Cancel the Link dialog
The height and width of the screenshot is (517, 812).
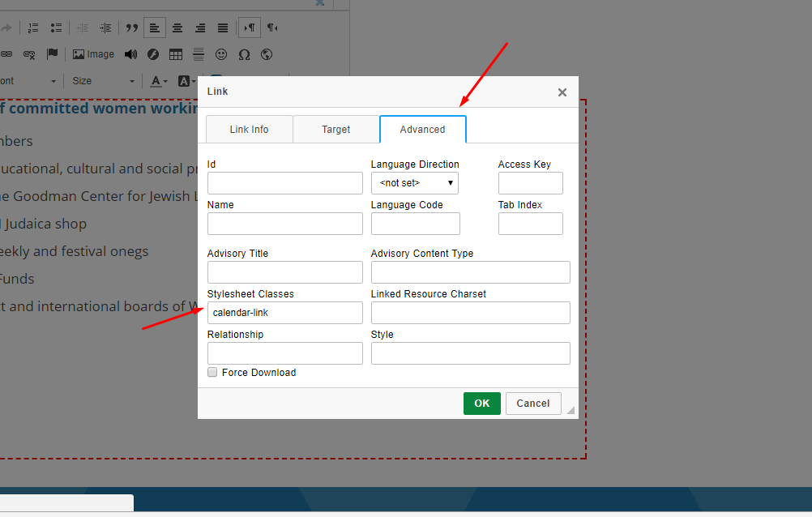point(533,404)
